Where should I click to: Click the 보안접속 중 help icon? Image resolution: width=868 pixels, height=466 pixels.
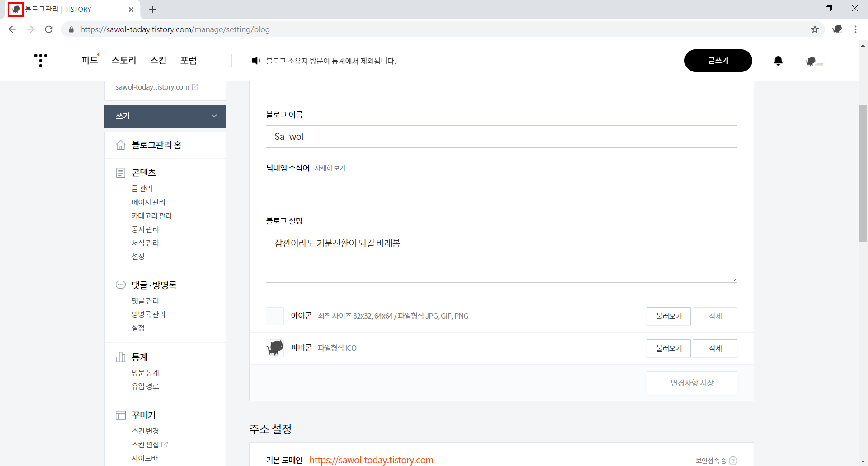(733, 461)
